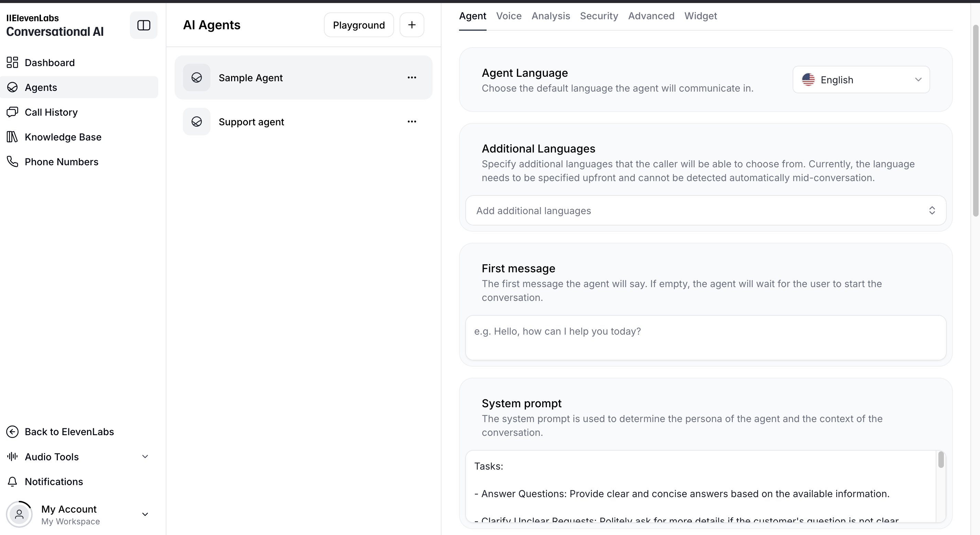Expand the My Account section
This screenshot has width=980, height=535.
click(x=145, y=514)
